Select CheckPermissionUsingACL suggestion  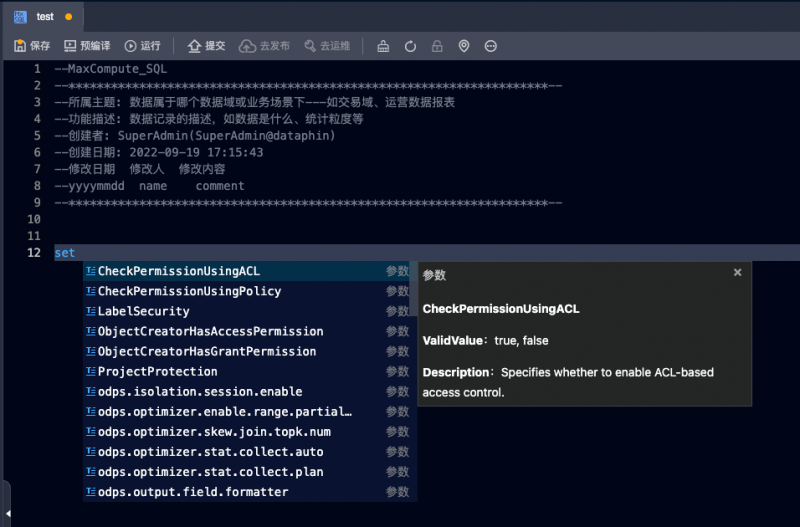tap(178, 271)
